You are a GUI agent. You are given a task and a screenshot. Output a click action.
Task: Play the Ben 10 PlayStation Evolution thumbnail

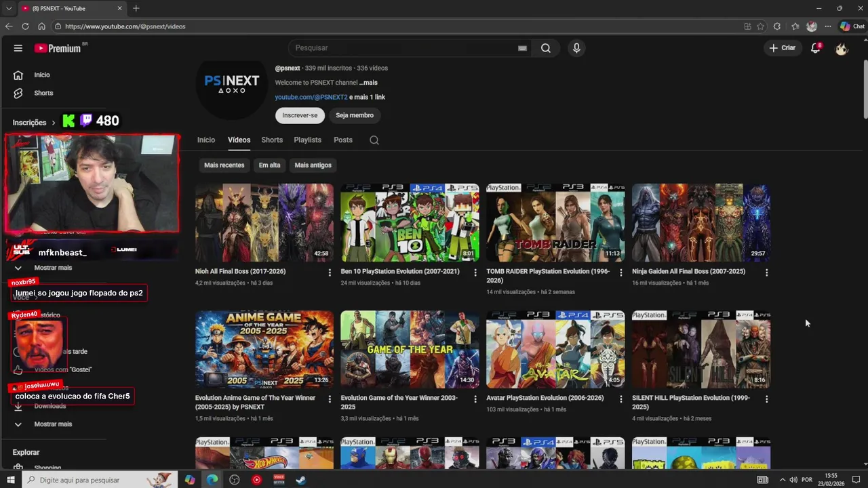point(410,222)
